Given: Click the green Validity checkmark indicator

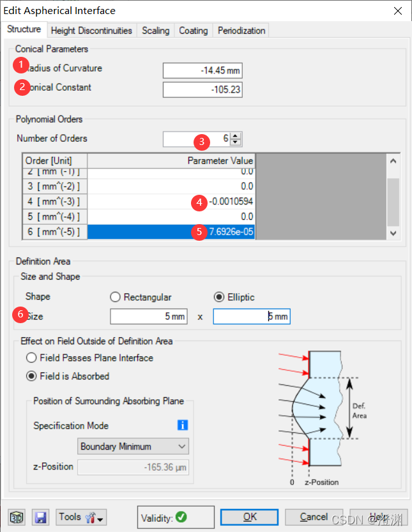Looking at the screenshot, I should click(x=181, y=517).
